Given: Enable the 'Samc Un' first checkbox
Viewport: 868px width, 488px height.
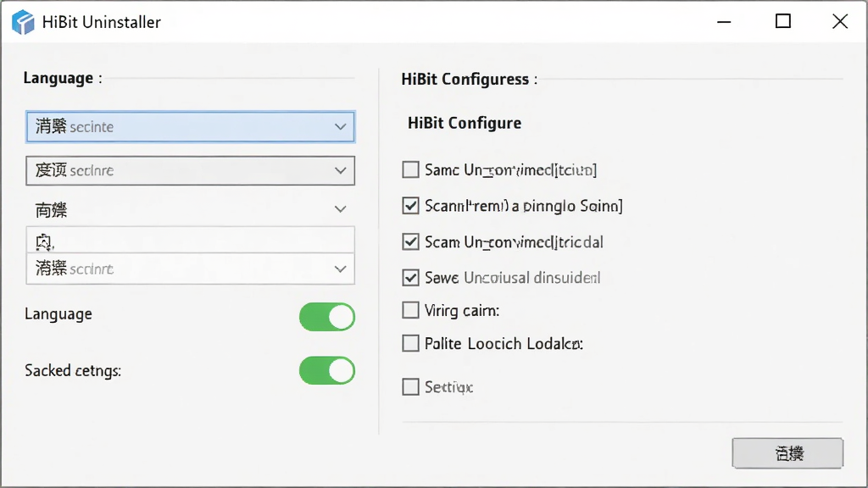Looking at the screenshot, I should tap(410, 169).
